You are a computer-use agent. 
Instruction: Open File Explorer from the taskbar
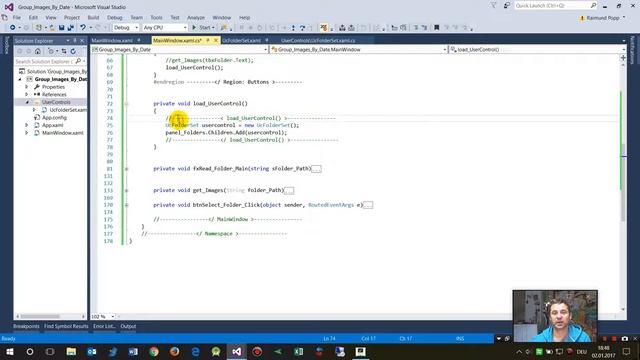(71, 351)
